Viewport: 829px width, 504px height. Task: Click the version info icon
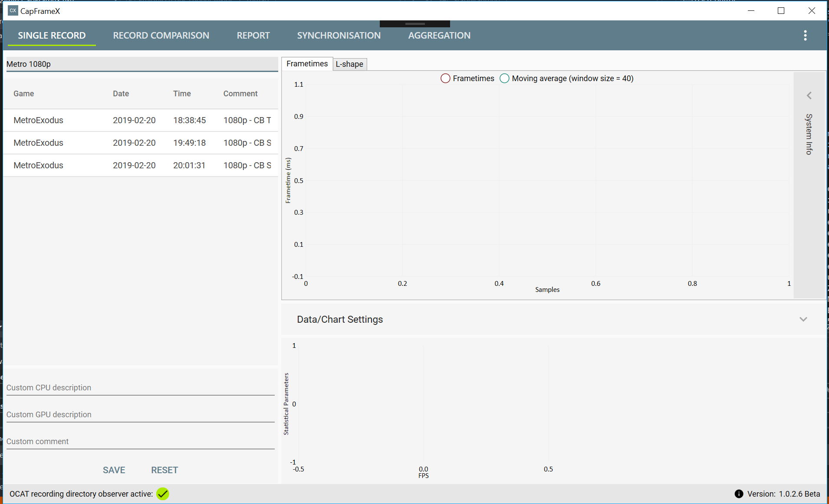pos(739,494)
